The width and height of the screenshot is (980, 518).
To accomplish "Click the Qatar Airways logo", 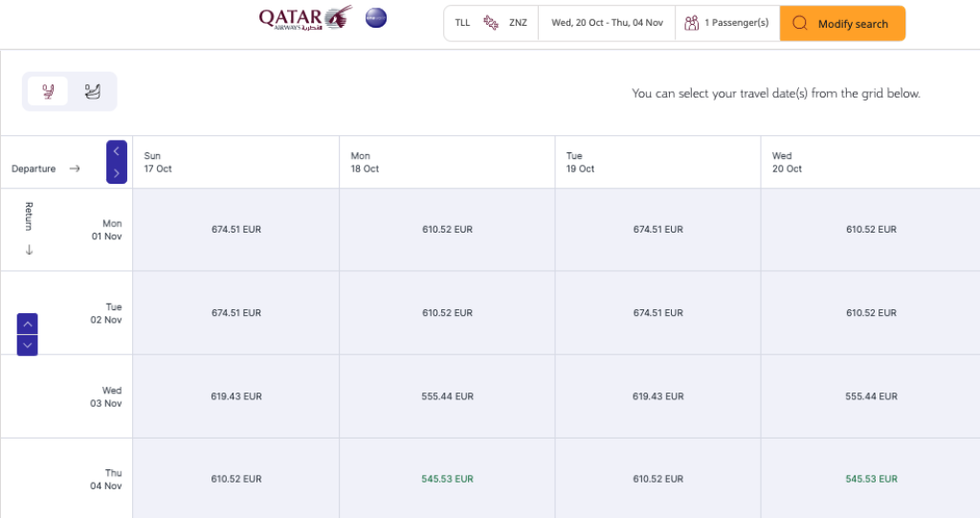I will pos(304,18).
